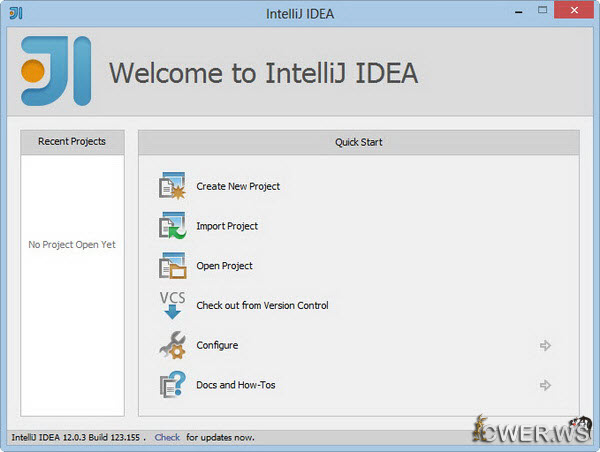The width and height of the screenshot is (600, 452).
Task: Click the Welcome to IntelliJ IDEA heading
Action: pyautogui.click(x=264, y=73)
